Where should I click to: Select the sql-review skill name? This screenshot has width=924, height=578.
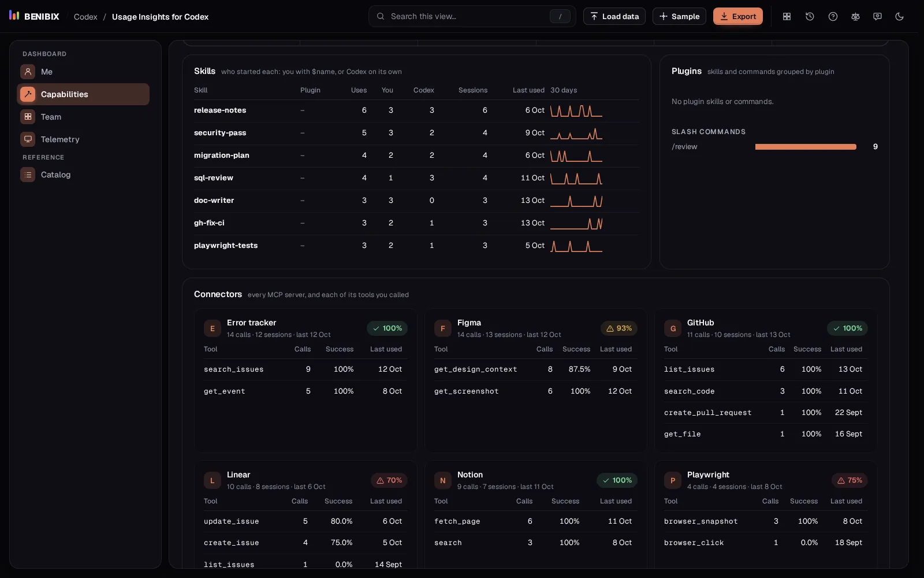(214, 178)
